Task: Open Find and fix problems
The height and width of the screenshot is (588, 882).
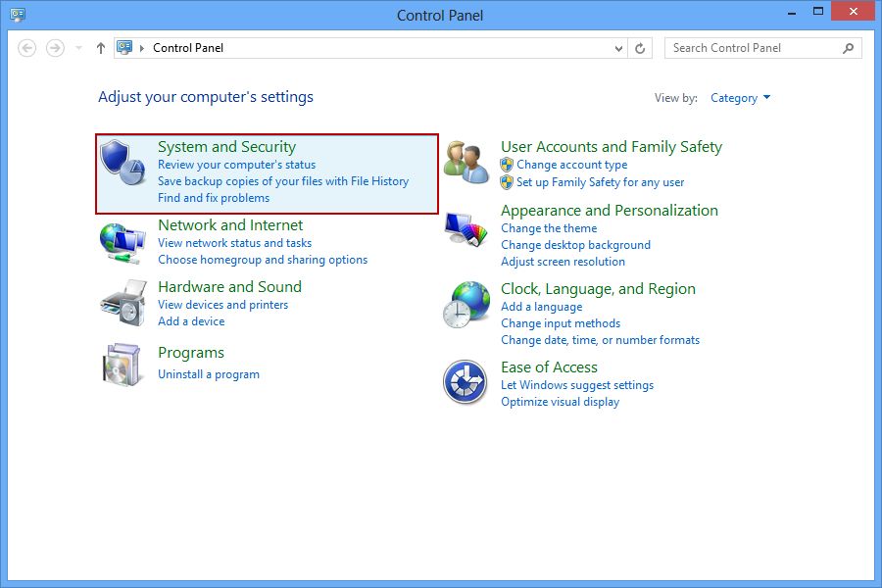Action: [x=214, y=198]
